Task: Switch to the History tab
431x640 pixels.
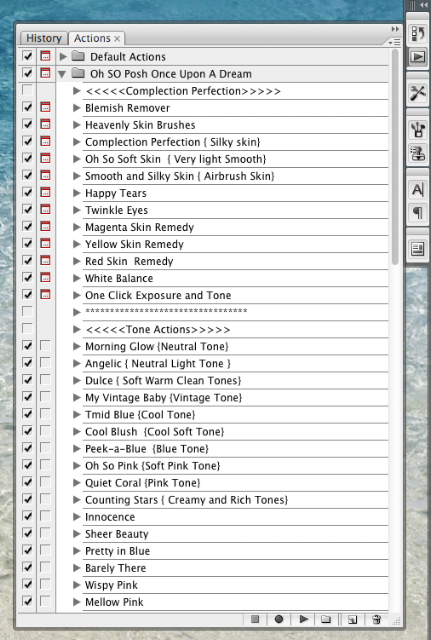Action: click(x=44, y=38)
